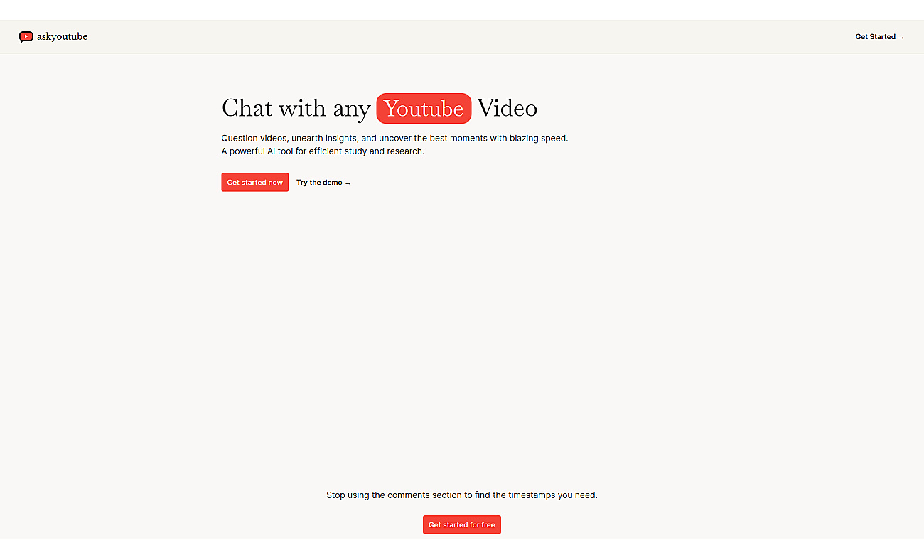
Task: Click the askyoutube chat bubble logo icon
Action: 26,37
